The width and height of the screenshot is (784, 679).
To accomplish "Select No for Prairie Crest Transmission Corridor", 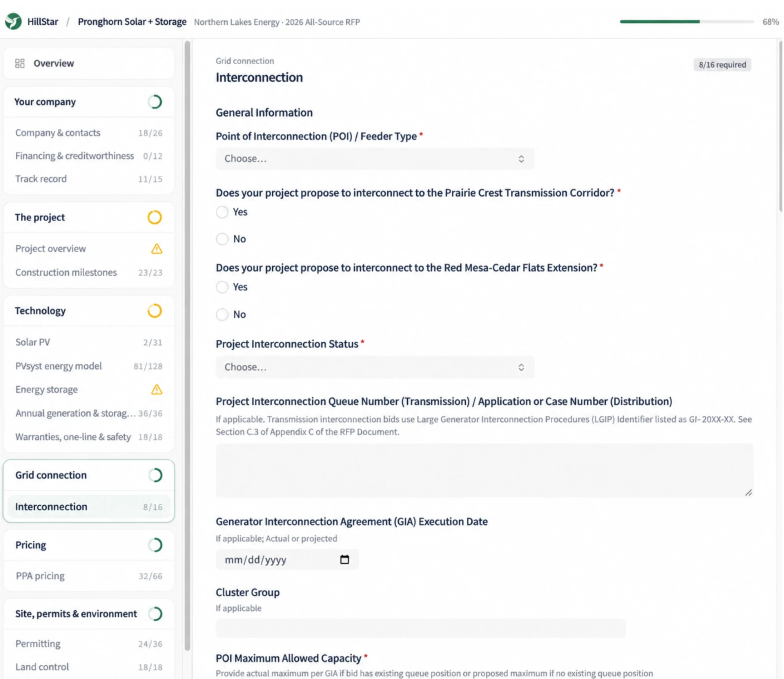I will pyautogui.click(x=222, y=238).
